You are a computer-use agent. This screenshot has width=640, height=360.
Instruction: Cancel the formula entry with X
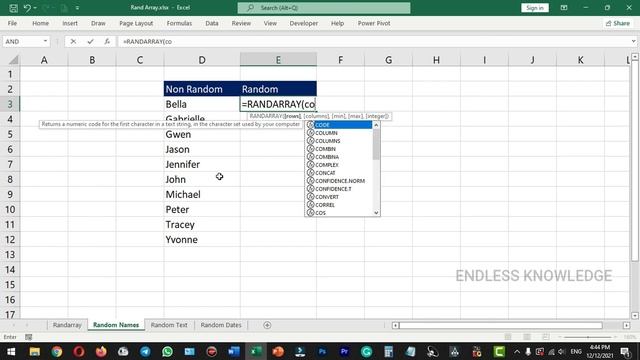[73, 41]
